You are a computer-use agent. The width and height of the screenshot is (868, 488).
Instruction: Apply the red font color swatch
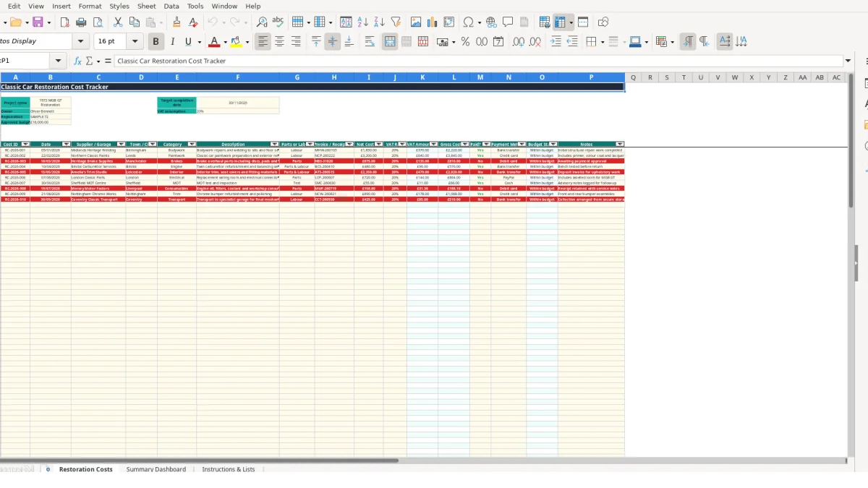pyautogui.click(x=213, y=42)
